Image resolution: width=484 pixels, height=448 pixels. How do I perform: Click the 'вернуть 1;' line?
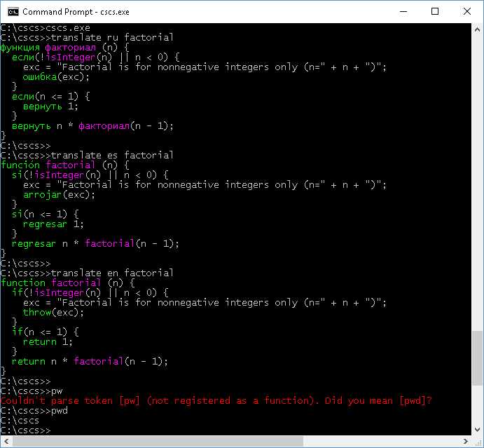click(x=50, y=107)
